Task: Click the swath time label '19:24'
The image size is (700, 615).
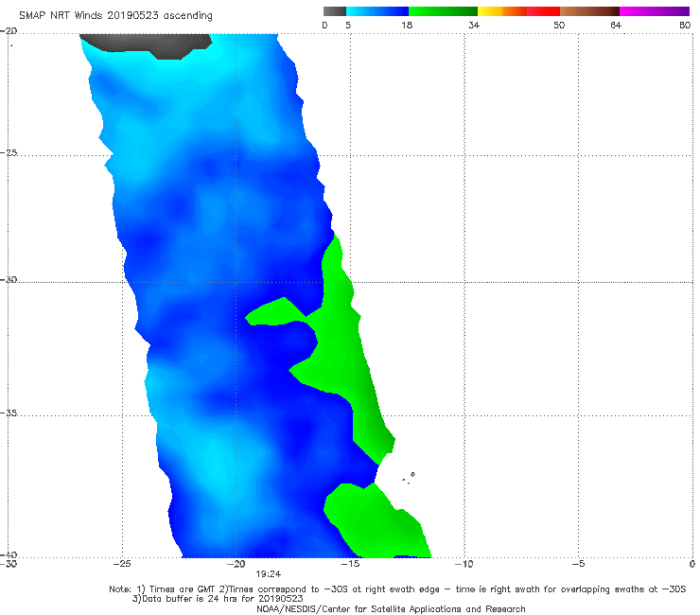Action: (x=268, y=574)
